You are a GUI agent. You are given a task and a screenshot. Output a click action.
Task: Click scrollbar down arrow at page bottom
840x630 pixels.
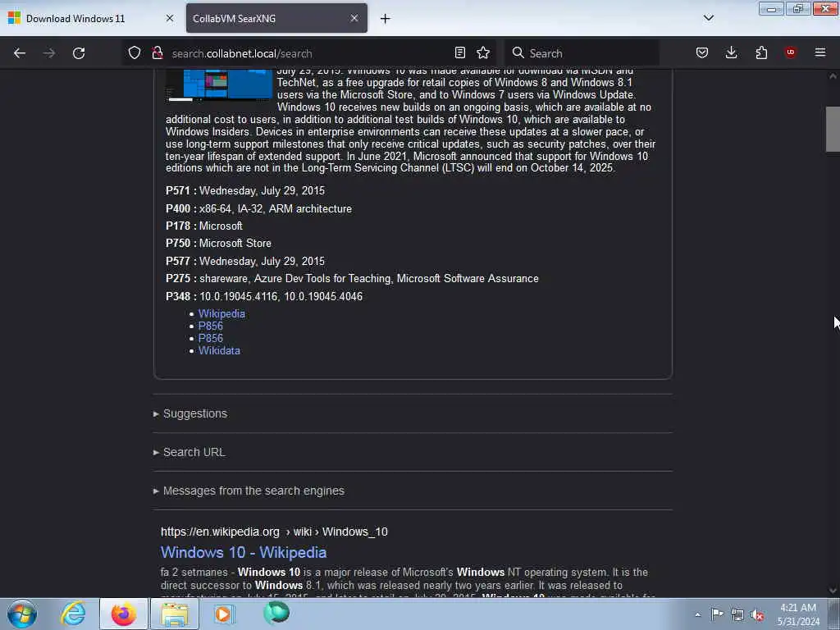tap(833, 591)
